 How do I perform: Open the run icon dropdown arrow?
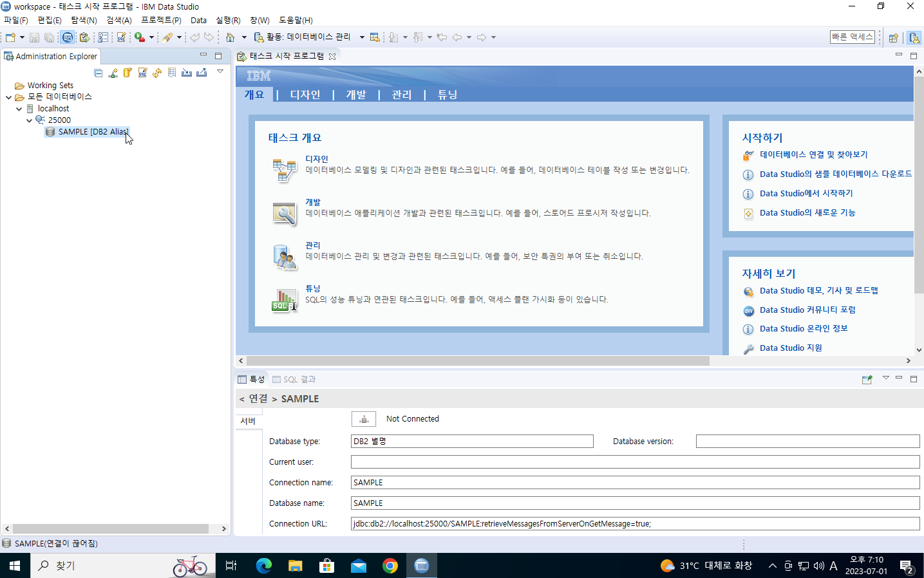coord(151,37)
